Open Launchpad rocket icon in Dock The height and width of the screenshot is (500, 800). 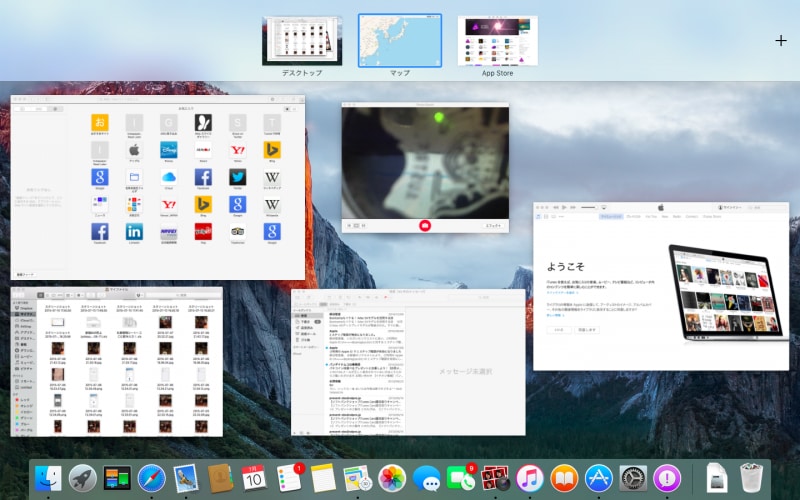click(82, 478)
